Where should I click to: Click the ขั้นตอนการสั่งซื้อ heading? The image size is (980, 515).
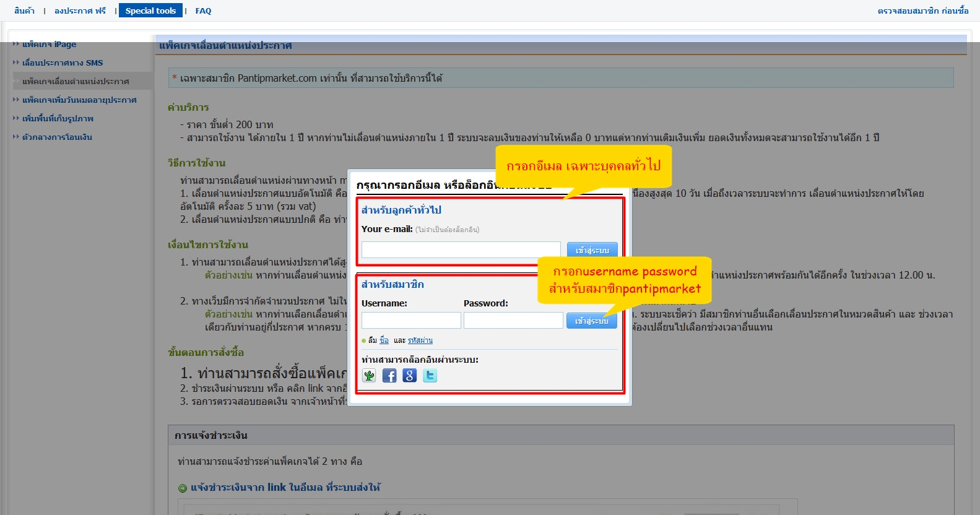(206, 352)
